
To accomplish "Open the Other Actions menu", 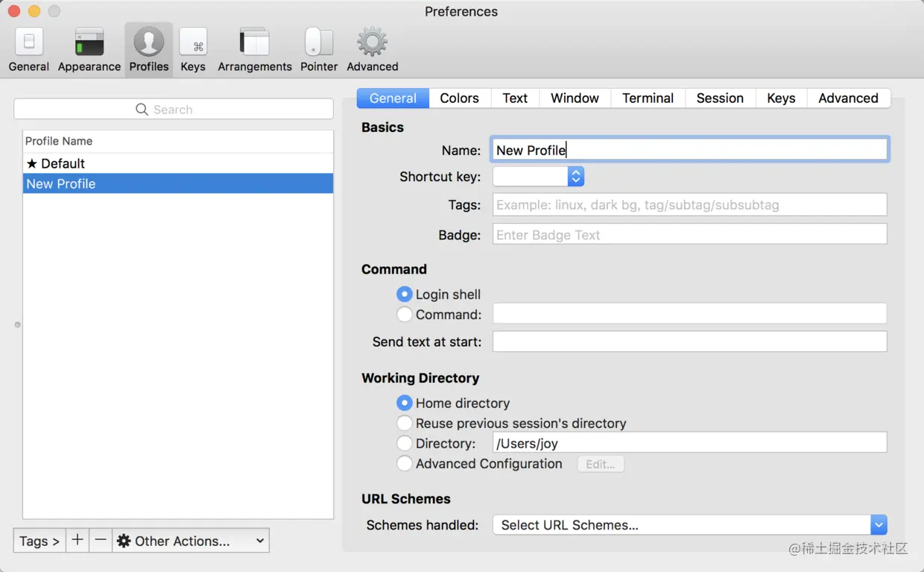I will (191, 541).
